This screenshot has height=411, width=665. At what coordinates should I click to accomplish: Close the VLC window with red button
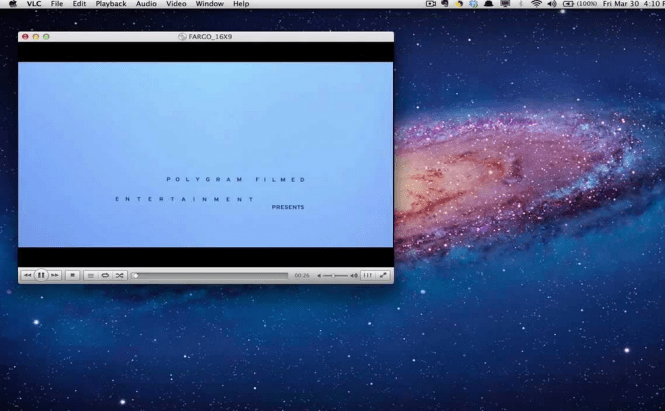pyautogui.click(x=25, y=37)
